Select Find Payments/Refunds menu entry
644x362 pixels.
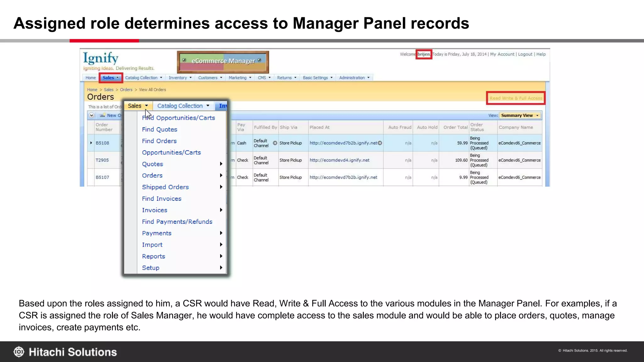177,222
